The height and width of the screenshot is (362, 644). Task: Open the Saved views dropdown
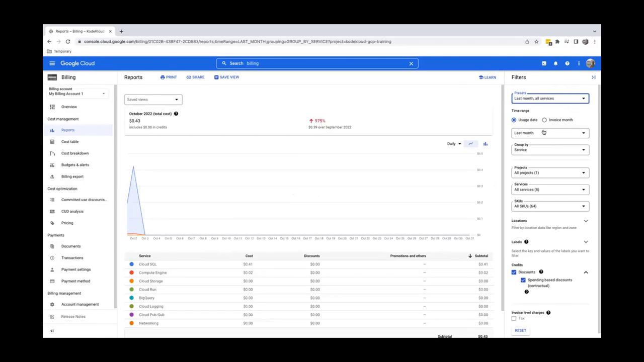coord(153,100)
